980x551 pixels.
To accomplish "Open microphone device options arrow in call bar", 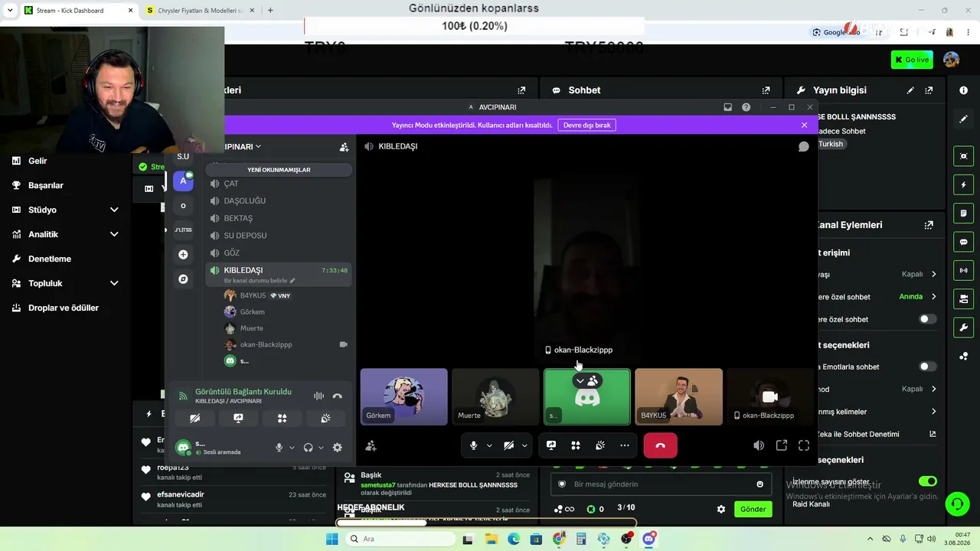I will click(x=489, y=445).
